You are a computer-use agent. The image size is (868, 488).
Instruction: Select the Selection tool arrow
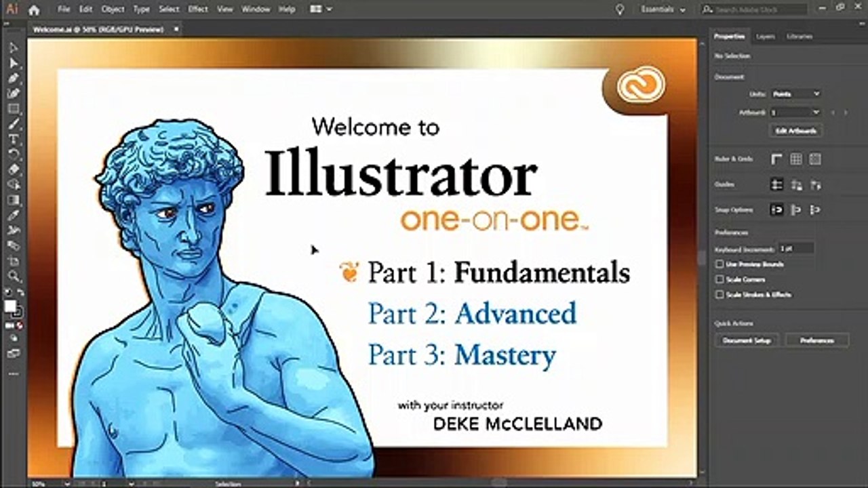pyautogui.click(x=13, y=48)
